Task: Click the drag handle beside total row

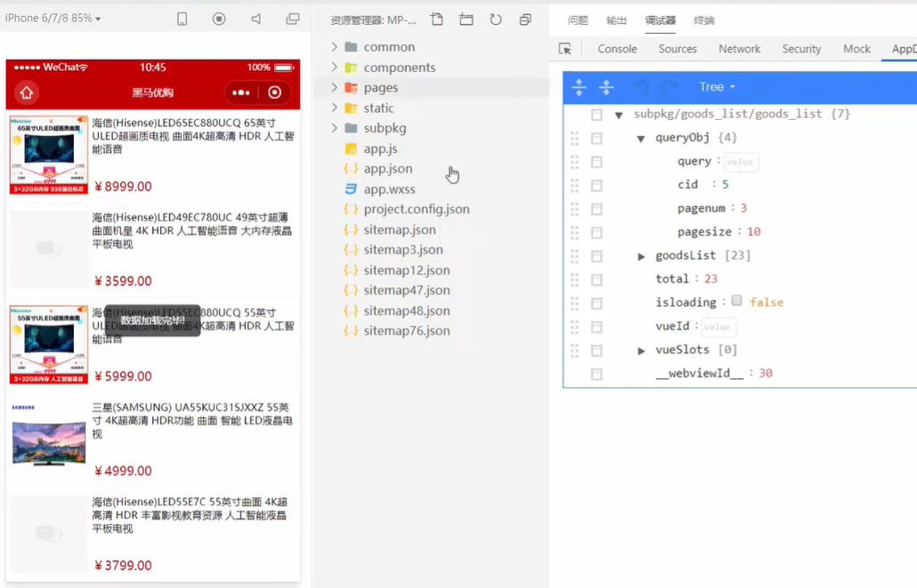Action: click(574, 279)
